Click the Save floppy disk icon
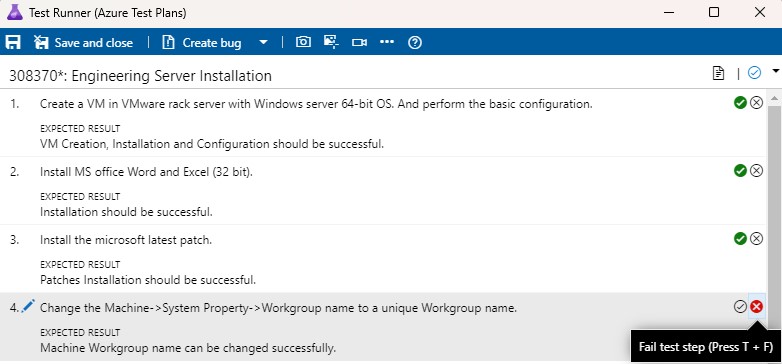Viewport: 782px width, 364px height. click(13, 42)
